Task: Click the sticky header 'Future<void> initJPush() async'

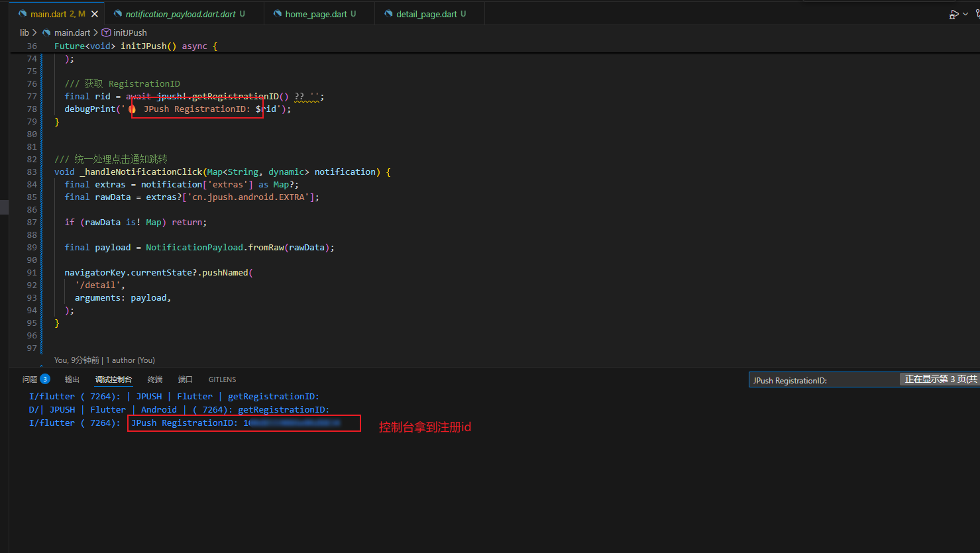Action: point(136,46)
